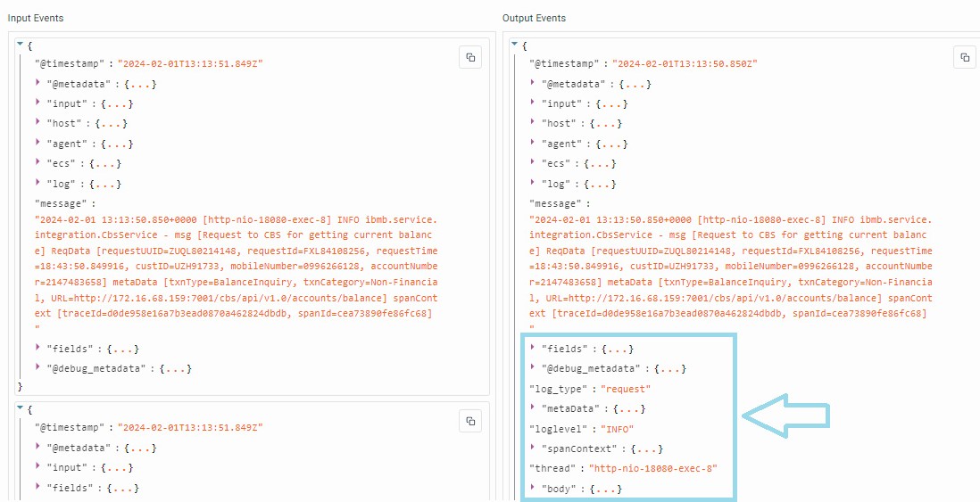Collapse the second Input Events root object

click(21, 407)
